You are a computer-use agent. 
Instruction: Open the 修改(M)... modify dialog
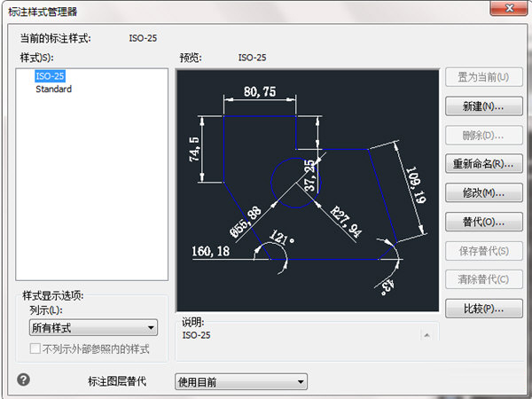pos(483,192)
